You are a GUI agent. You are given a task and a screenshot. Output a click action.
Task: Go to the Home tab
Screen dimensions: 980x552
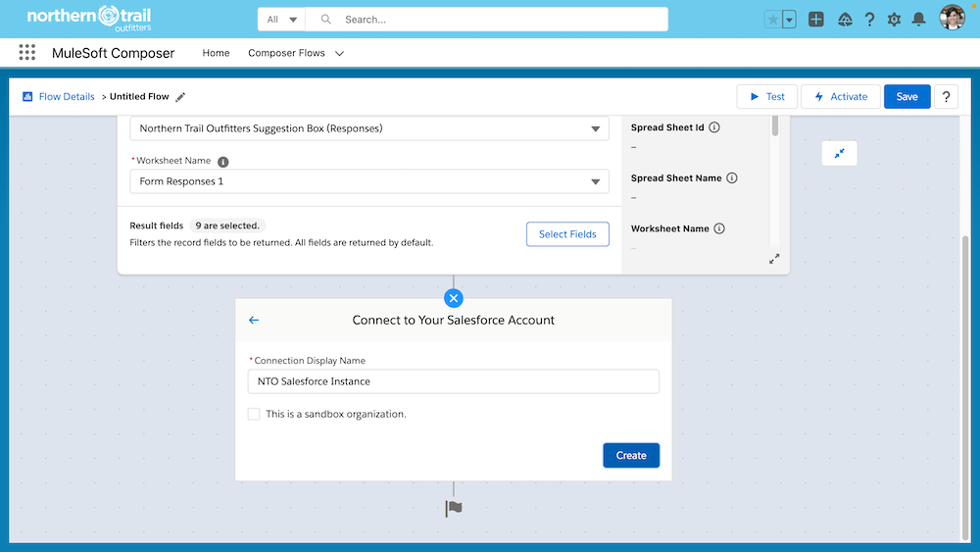click(x=216, y=53)
